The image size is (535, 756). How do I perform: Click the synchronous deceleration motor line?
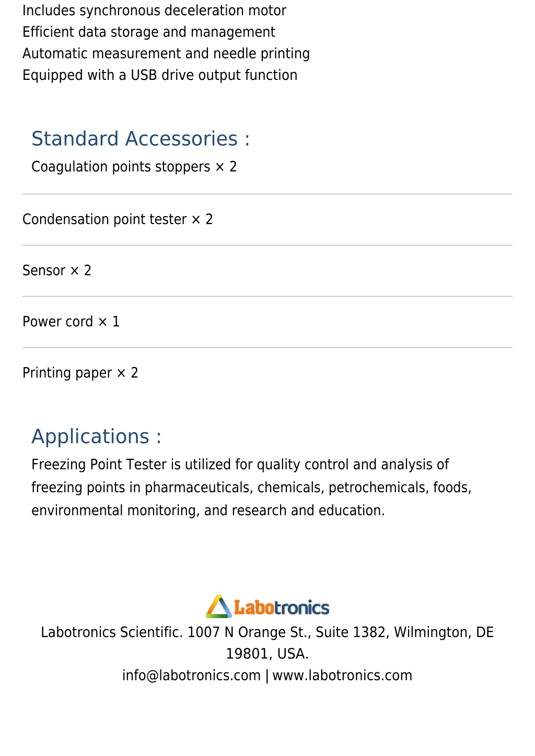coord(154,10)
